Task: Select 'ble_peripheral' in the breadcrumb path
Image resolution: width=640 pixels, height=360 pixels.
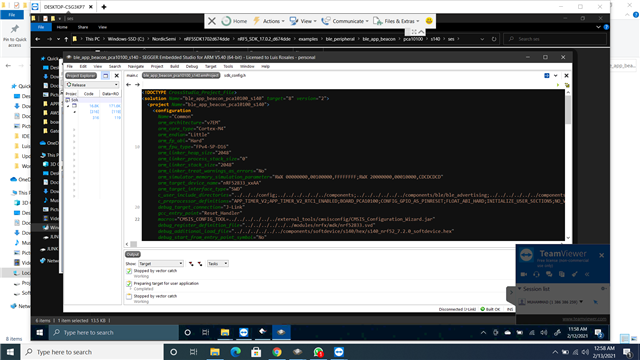Action: [x=340, y=39]
